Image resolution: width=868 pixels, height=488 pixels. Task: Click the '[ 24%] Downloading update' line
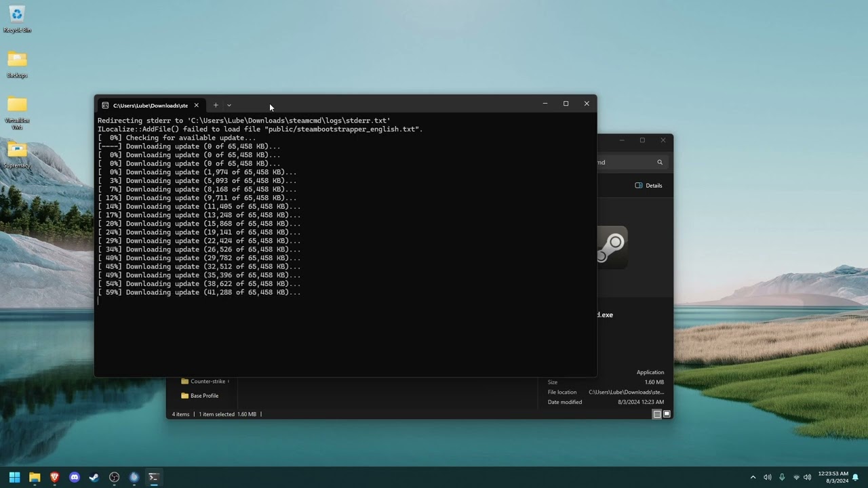click(199, 232)
